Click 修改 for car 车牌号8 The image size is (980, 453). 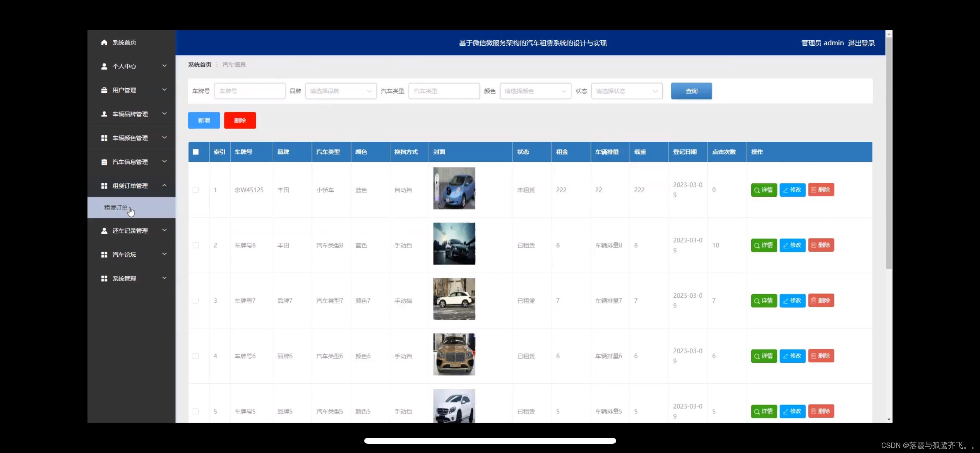[792, 245]
